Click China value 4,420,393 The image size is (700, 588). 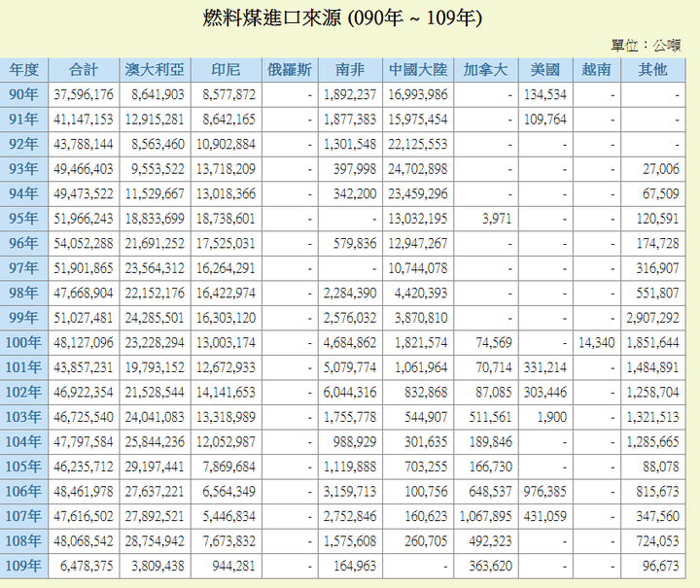(421, 294)
